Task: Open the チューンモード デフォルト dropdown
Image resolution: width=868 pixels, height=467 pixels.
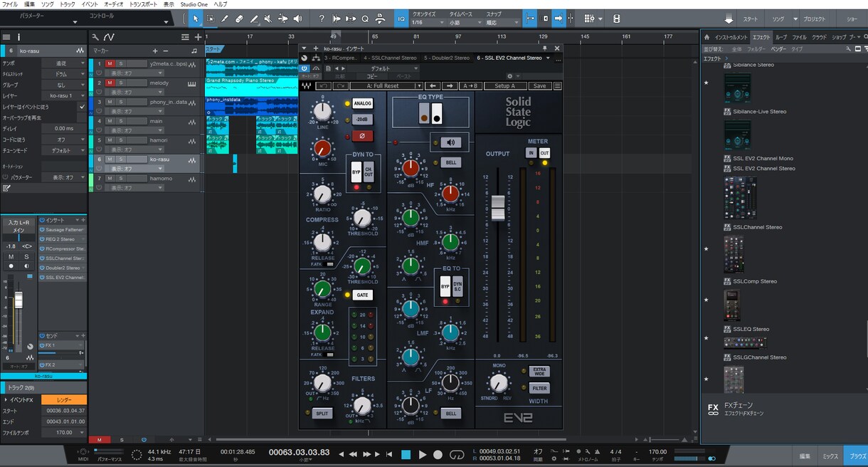Action: pyautogui.click(x=63, y=150)
